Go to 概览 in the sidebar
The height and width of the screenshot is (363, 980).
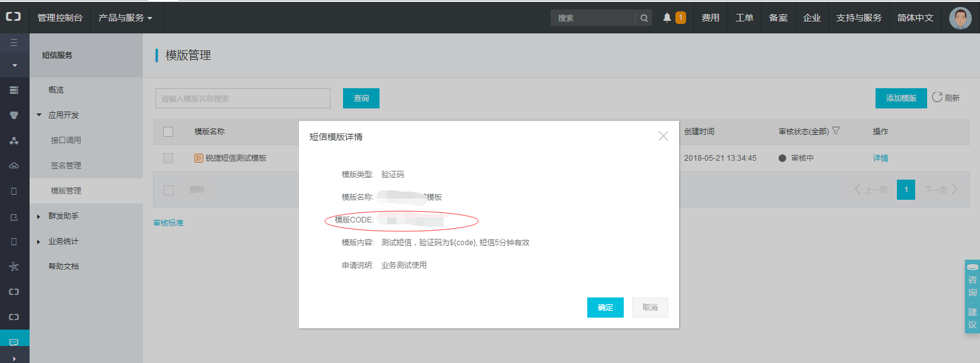tap(56, 90)
